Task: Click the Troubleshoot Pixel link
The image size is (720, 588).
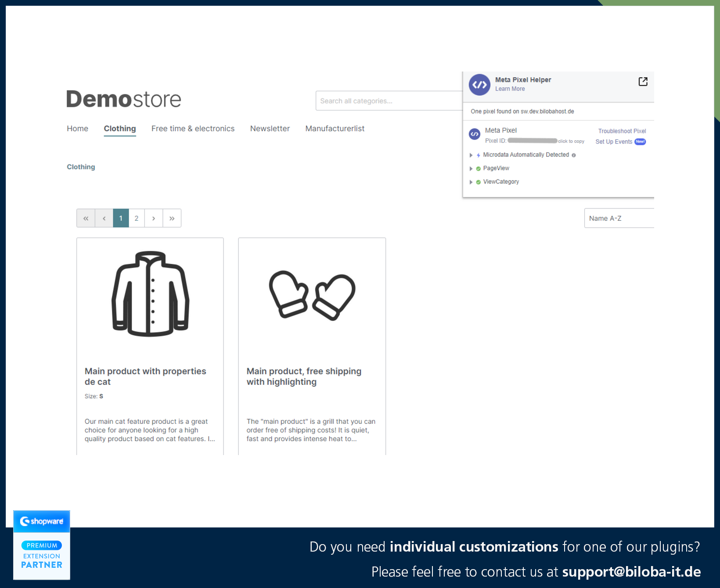Action: [x=622, y=131]
